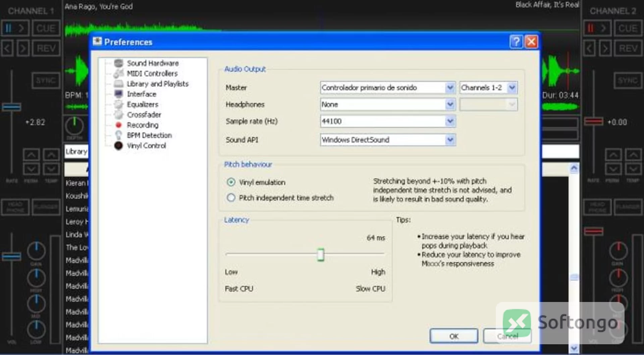Click OK to confirm preferences
Image resolution: width=644 pixels, height=355 pixels.
pos(454,336)
